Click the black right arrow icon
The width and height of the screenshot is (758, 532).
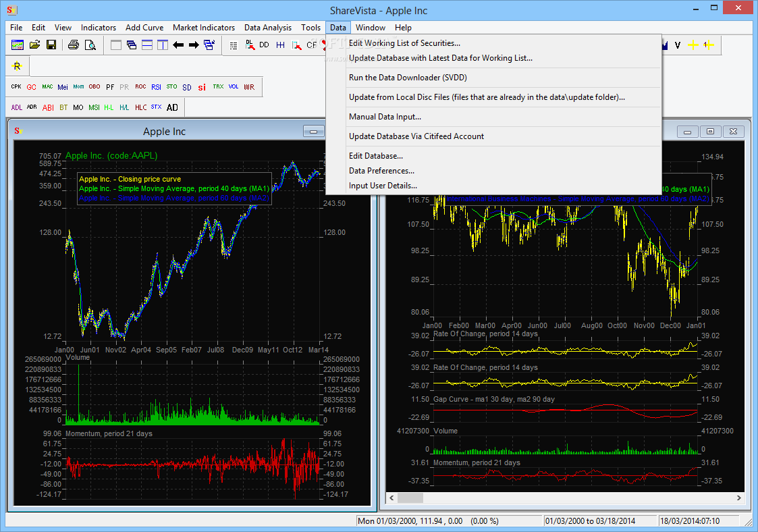[x=194, y=45]
